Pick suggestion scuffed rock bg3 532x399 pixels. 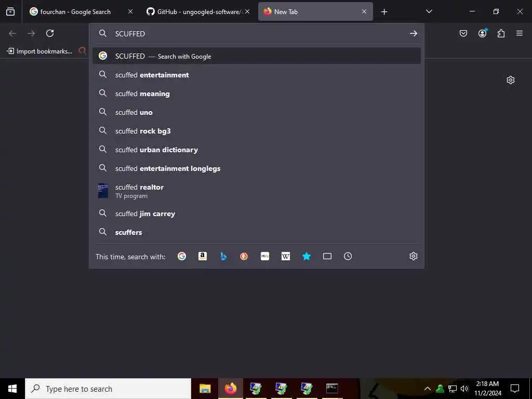point(257,131)
